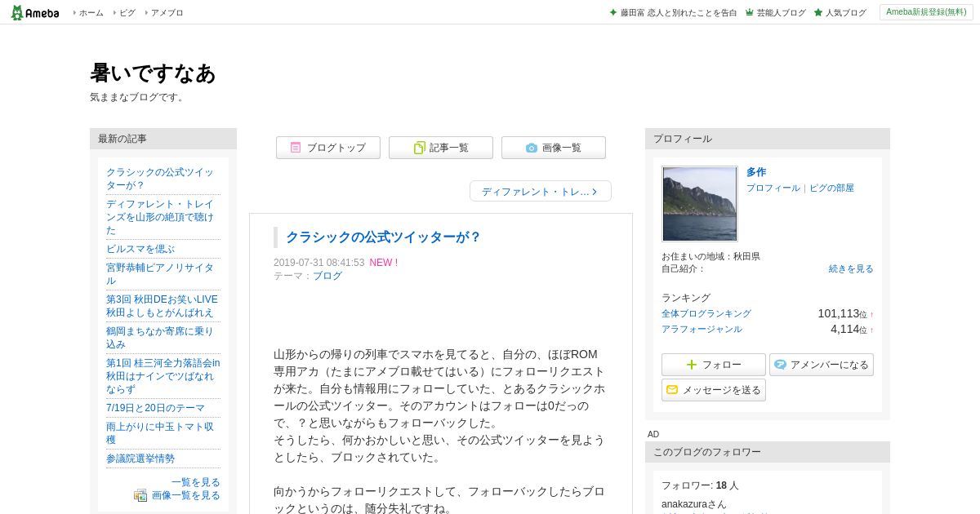Click the pink list icon on ブログトップ

click(296, 148)
